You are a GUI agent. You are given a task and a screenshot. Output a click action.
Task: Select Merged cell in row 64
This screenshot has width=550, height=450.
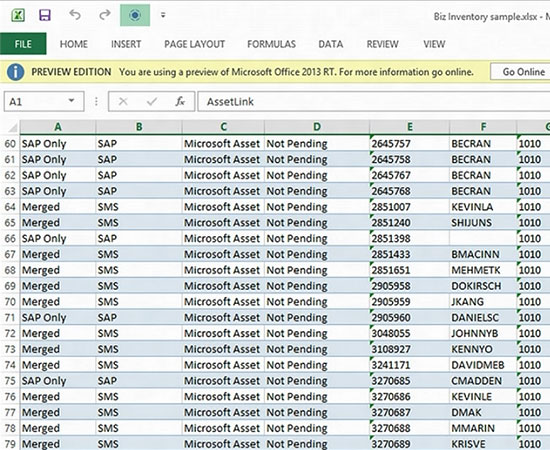(58, 207)
